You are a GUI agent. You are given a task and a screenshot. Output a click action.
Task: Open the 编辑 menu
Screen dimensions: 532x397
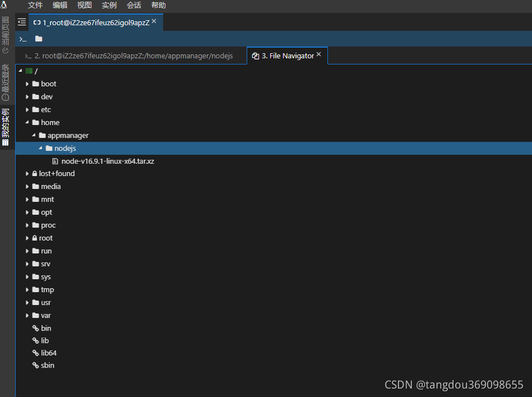click(60, 6)
